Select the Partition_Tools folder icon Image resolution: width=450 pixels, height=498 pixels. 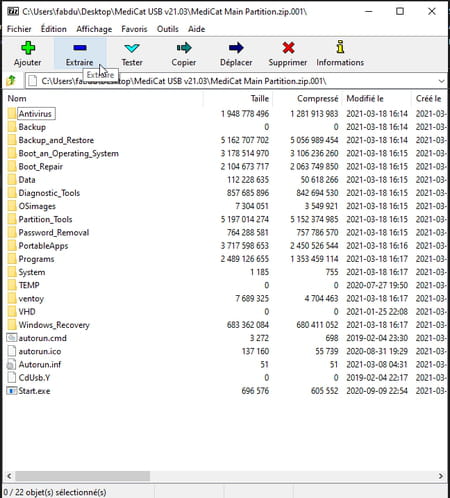[12, 219]
